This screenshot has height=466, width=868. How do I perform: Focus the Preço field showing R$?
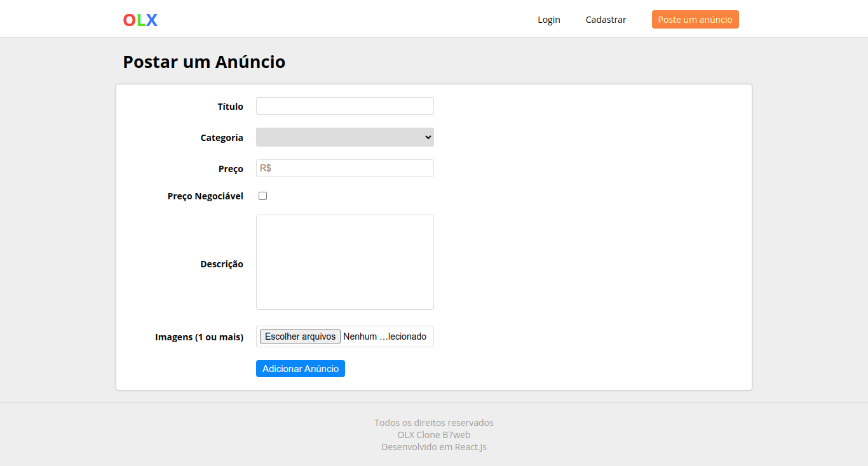[x=344, y=168]
